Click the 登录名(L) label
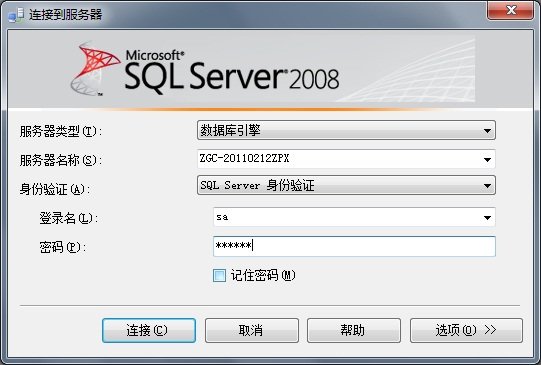This screenshot has width=541, height=365. pos(69,218)
